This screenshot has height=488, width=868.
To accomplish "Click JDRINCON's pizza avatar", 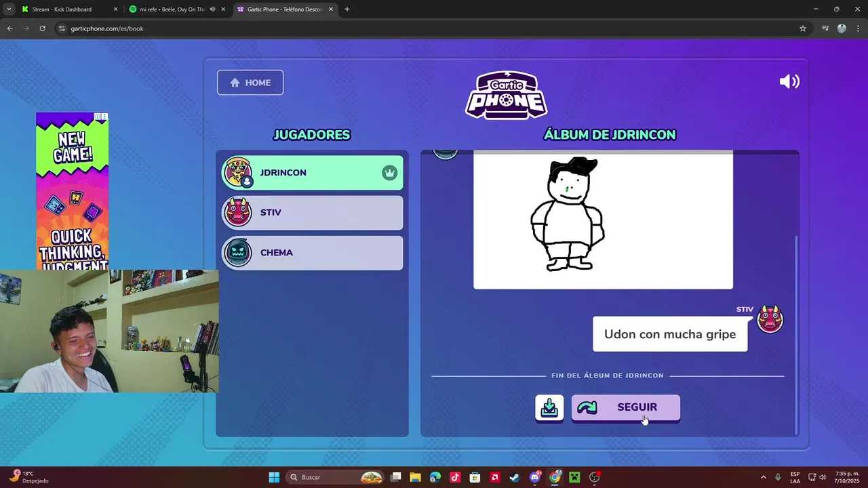I will coord(238,172).
